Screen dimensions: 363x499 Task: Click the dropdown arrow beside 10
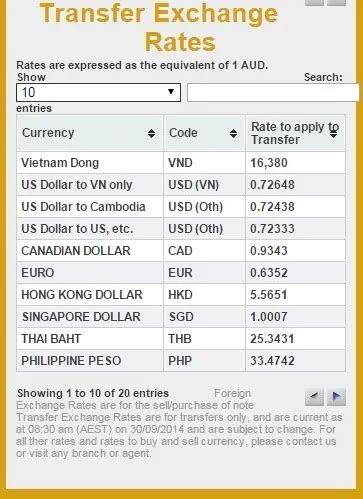171,91
